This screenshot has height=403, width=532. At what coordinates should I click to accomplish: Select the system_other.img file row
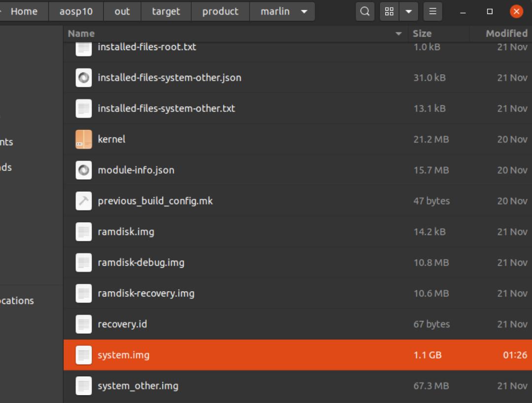click(x=296, y=386)
